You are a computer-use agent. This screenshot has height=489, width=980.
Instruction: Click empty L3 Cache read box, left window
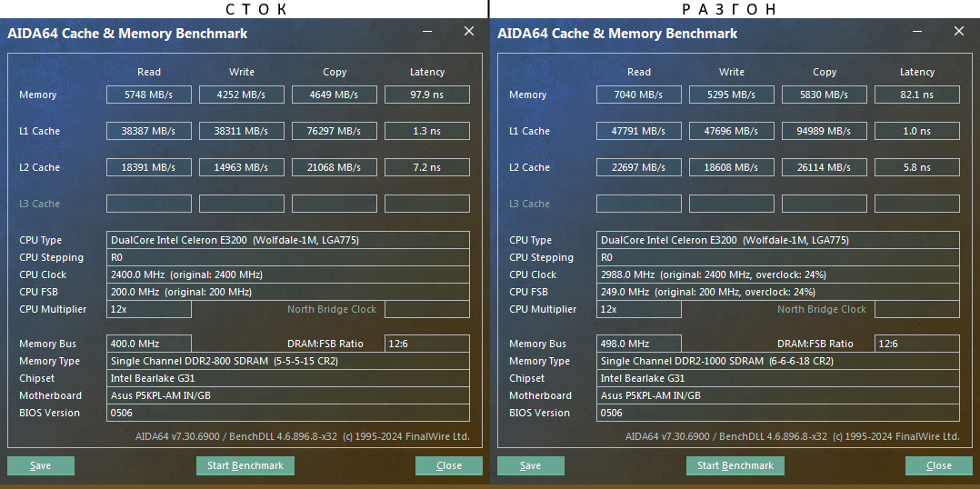[149, 204]
